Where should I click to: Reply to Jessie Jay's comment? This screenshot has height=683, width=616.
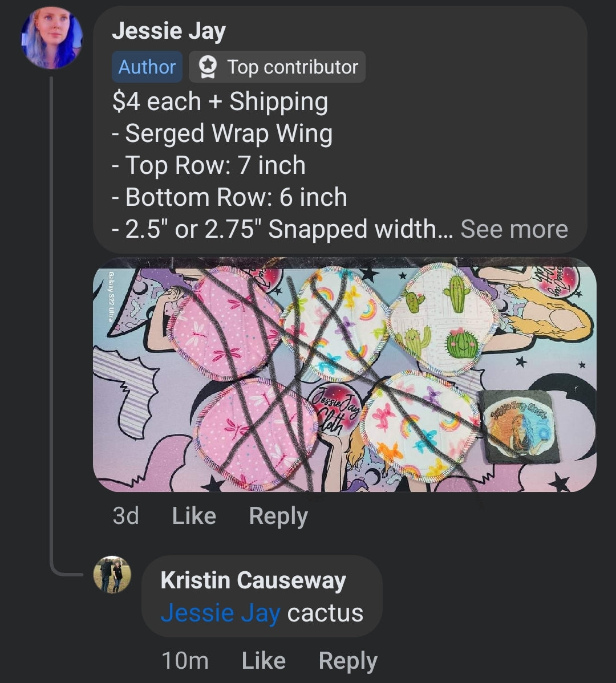coord(278,516)
